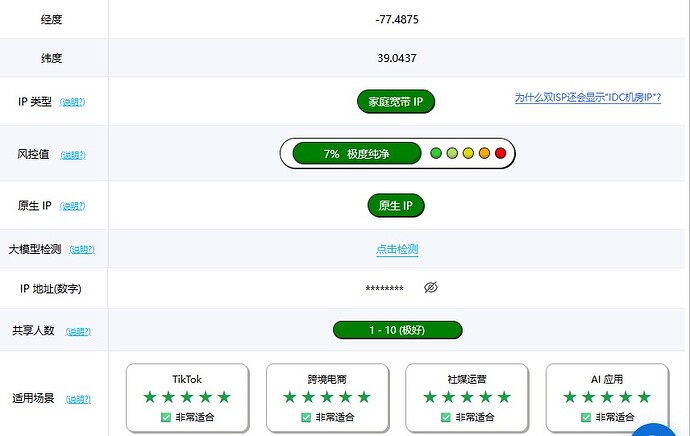Open the 说明 link next to 风控值
Viewport: 690px width, 436px height.
(x=73, y=155)
